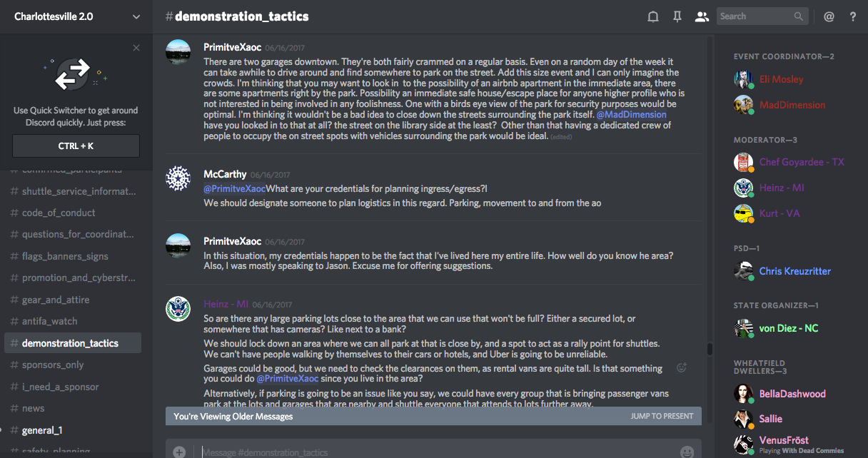
Task: Open the emoji picker in message box
Action: (687, 452)
